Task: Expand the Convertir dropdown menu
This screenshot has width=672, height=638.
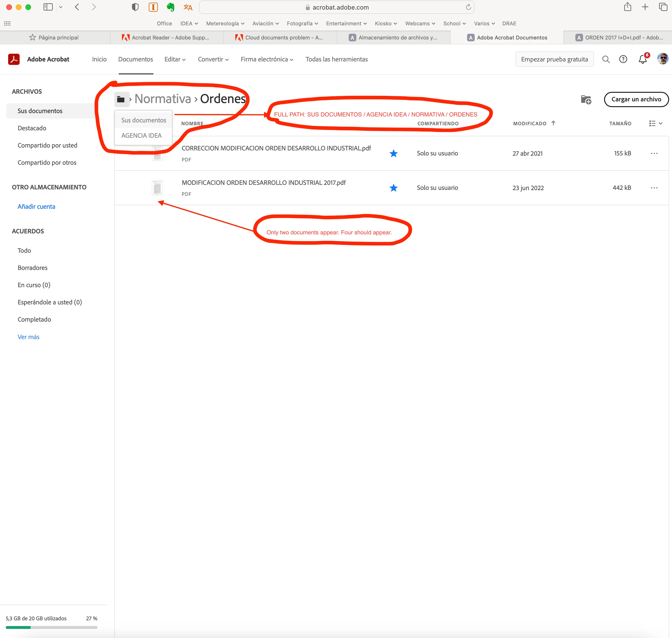Action: pos(213,59)
